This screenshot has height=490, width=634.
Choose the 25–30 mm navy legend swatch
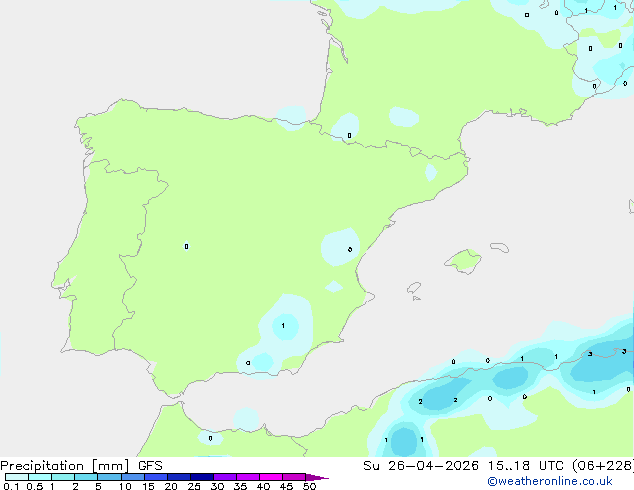point(202,477)
